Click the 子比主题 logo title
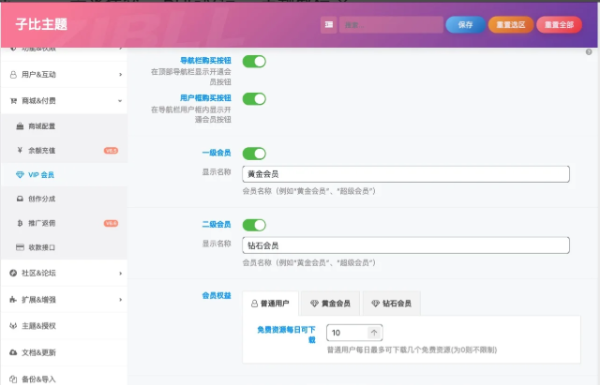Image resolution: width=600 pixels, height=385 pixels. pos(41,24)
